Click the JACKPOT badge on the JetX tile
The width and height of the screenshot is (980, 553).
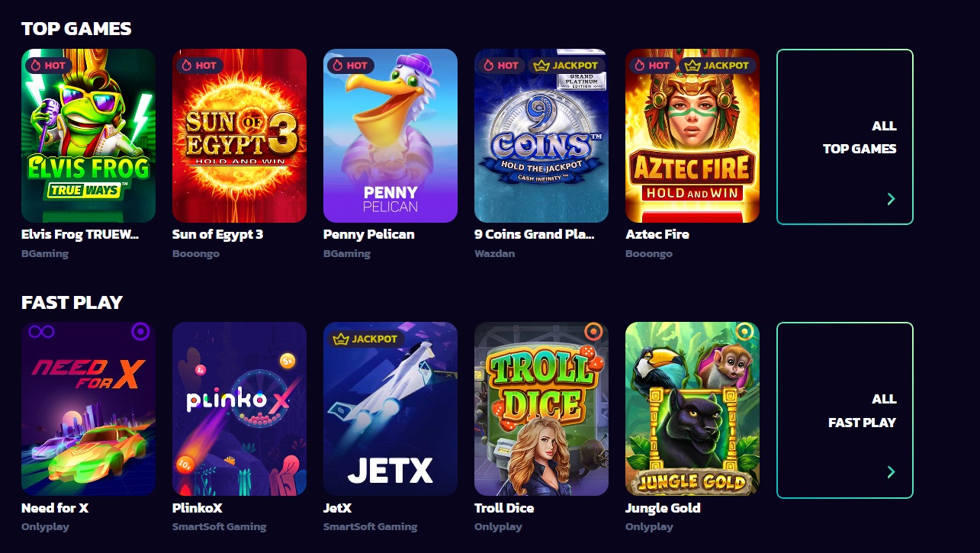tap(365, 339)
